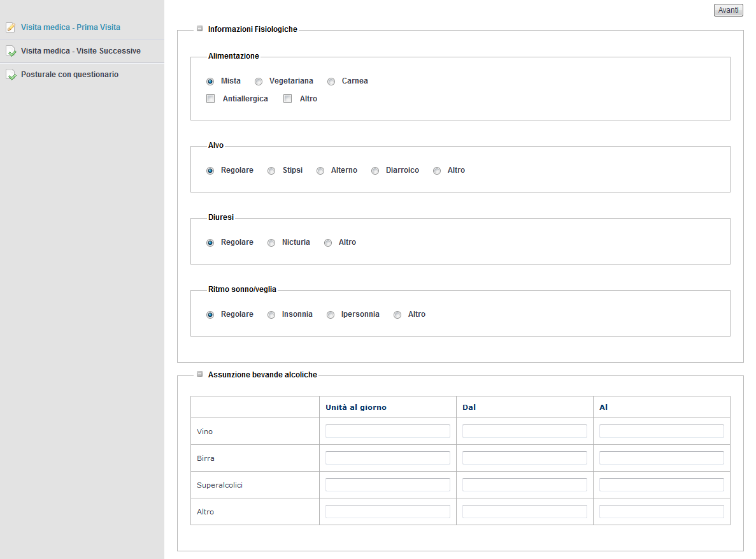
Task: Select Vegetariana alimentazione option
Action: coord(259,82)
